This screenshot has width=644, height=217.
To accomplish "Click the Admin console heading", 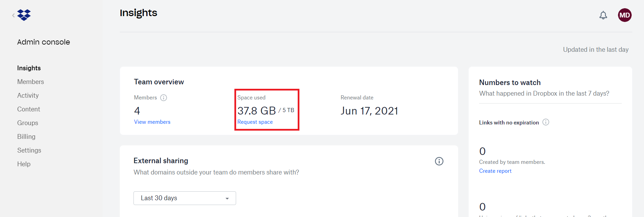I will click(x=43, y=42).
